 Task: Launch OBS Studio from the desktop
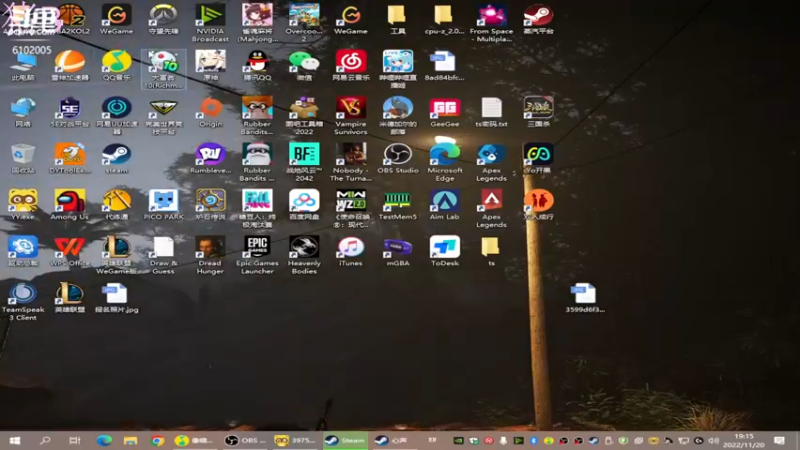[397, 158]
